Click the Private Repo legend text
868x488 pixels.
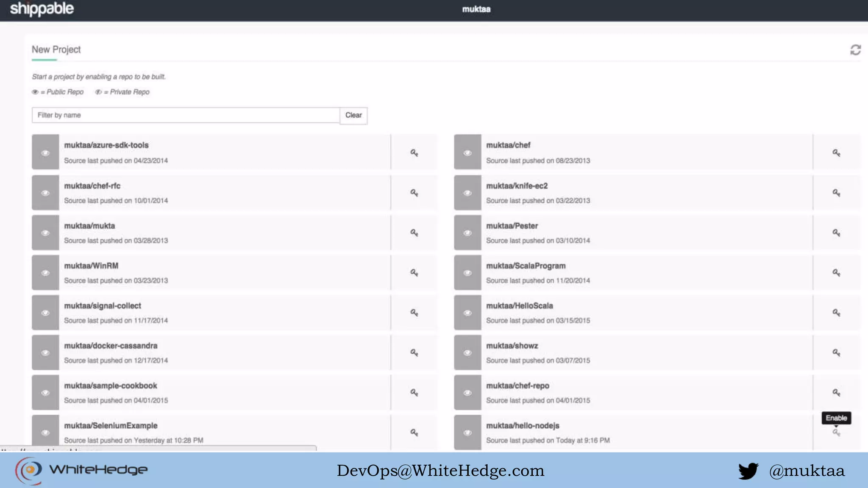pos(130,92)
